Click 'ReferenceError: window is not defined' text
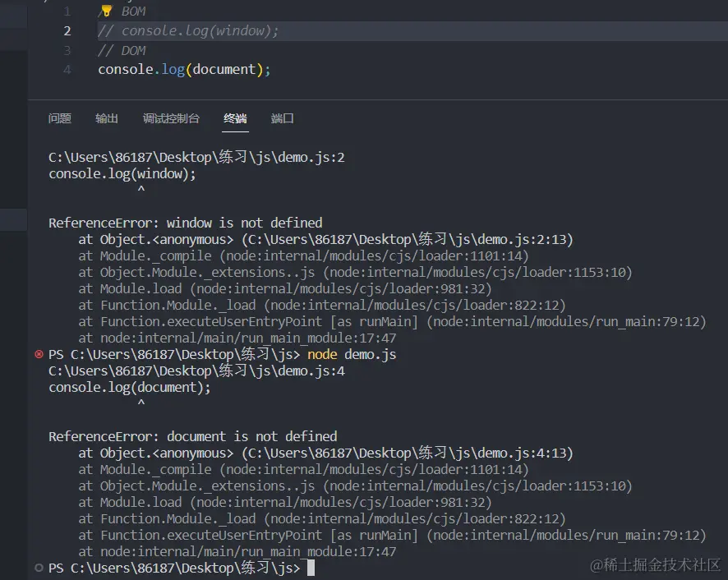This screenshot has height=580, width=728. pos(185,223)
